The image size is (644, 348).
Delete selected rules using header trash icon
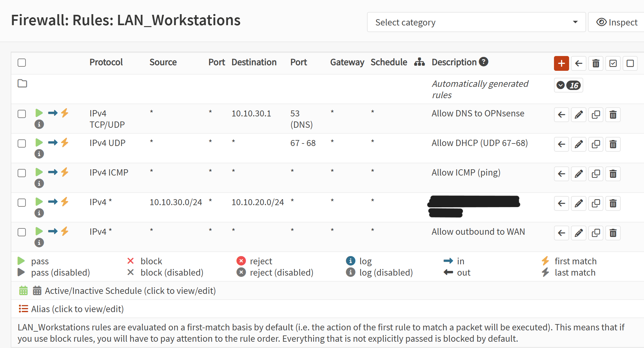coord(596,64)
